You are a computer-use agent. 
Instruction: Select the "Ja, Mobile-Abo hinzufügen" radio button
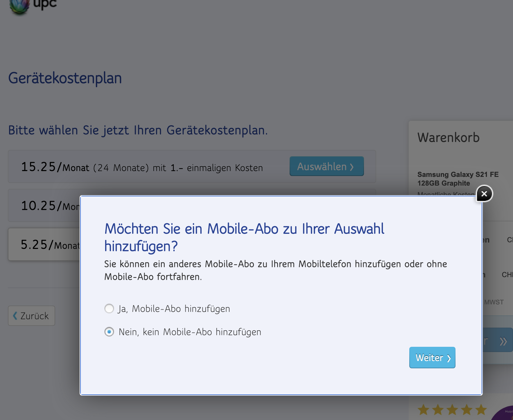click(109, 308)
